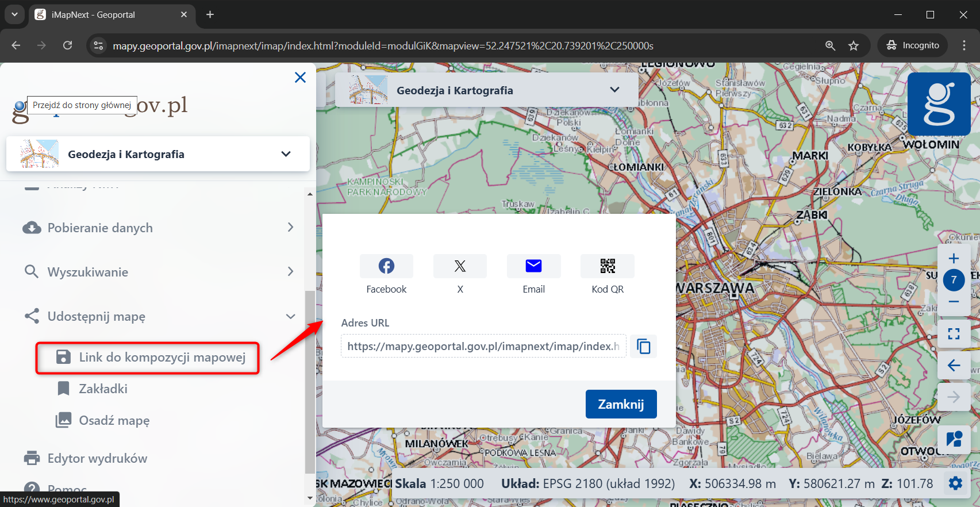Open coordinate settings gear in status bar
This screenshot has width=980, height=507.
955,483
